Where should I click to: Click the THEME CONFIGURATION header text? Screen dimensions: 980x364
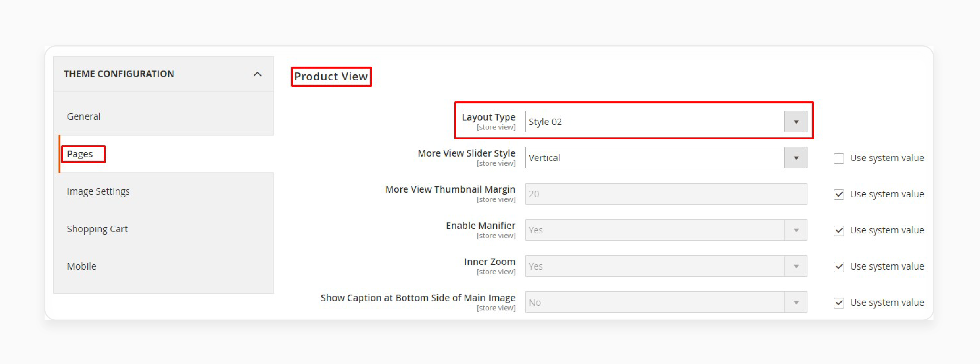click(119, 74)
